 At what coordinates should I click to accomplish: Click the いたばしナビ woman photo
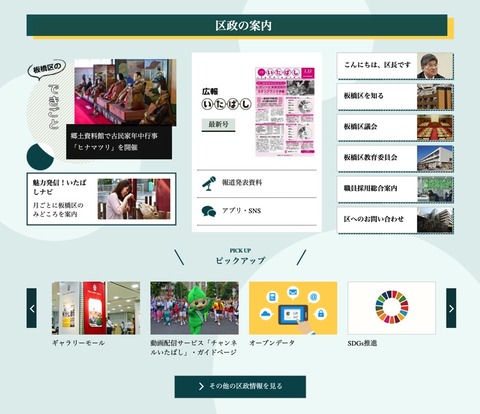point(134,199)
